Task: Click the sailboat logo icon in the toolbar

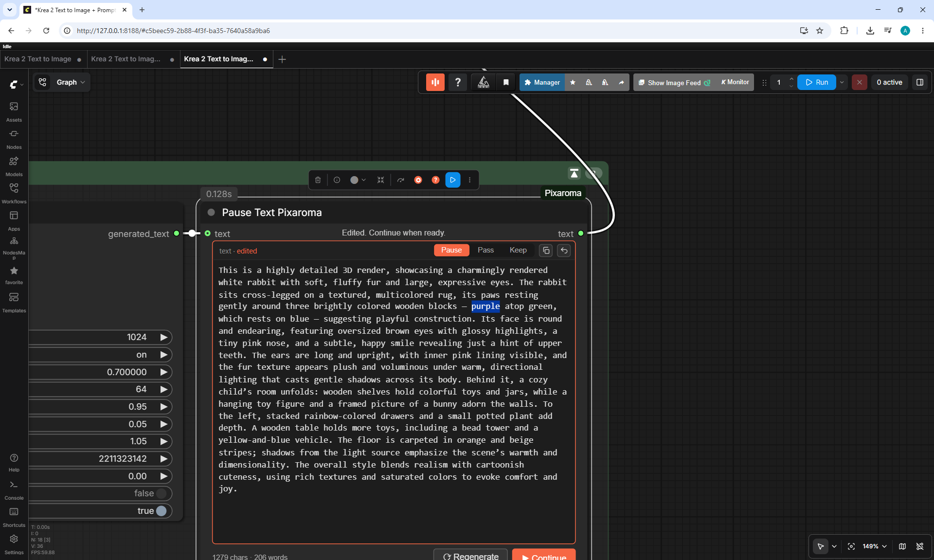Action: coord(484,82)
